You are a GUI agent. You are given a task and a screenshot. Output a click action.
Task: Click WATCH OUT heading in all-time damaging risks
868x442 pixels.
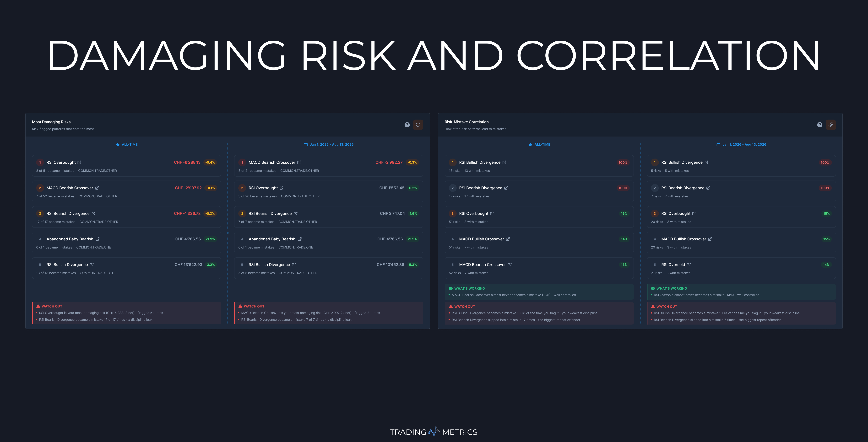pos(52,306)
